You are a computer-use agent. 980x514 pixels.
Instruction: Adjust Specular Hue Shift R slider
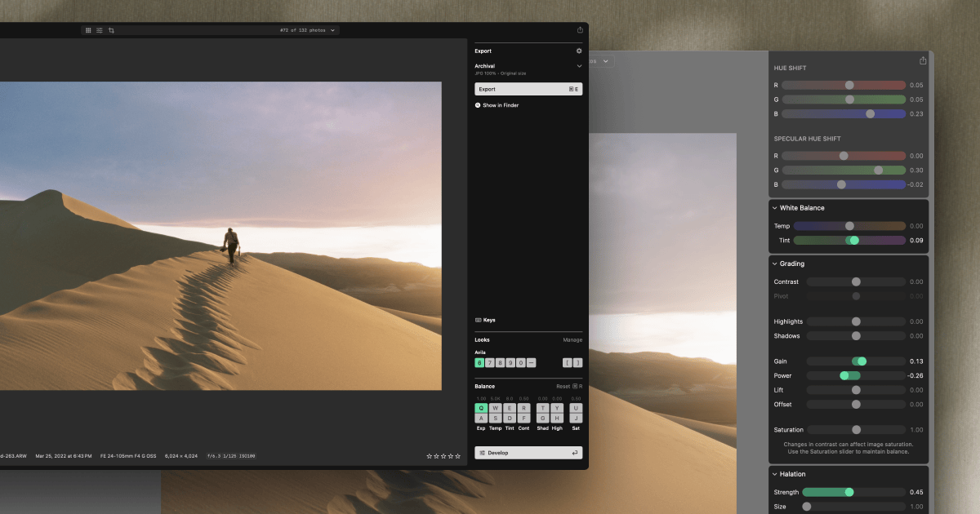click(844, 156)
